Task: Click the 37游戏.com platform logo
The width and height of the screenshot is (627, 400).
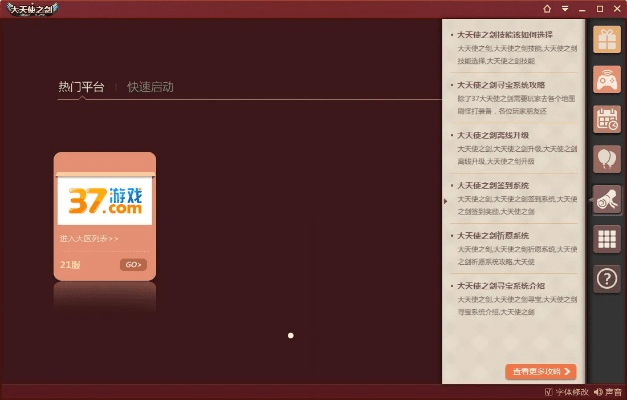Action: 104,200
